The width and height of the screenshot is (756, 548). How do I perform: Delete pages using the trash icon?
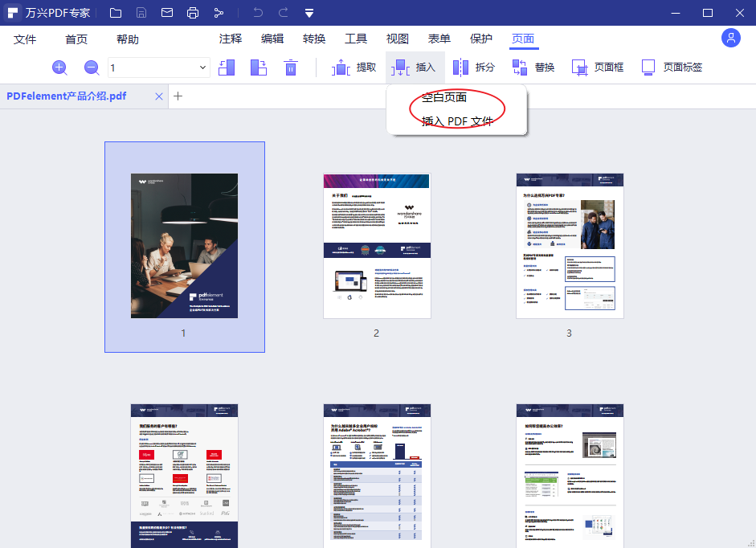[290, 67]
